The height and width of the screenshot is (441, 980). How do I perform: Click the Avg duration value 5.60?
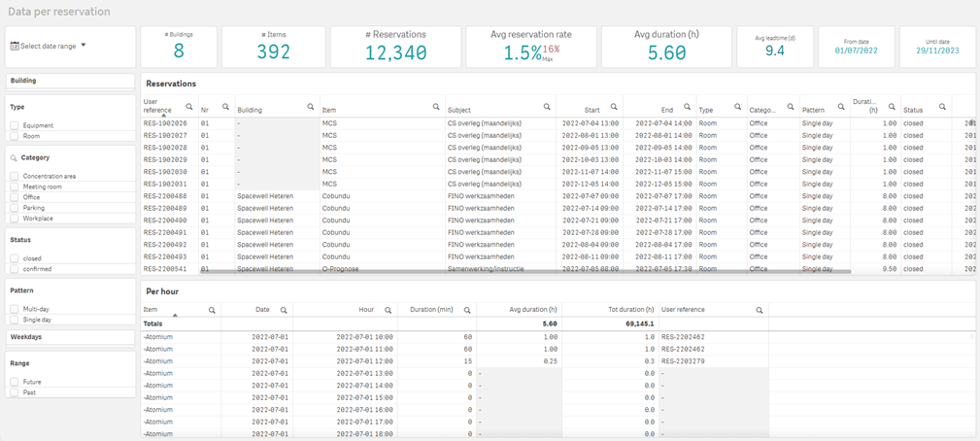(x=667, y=53)
